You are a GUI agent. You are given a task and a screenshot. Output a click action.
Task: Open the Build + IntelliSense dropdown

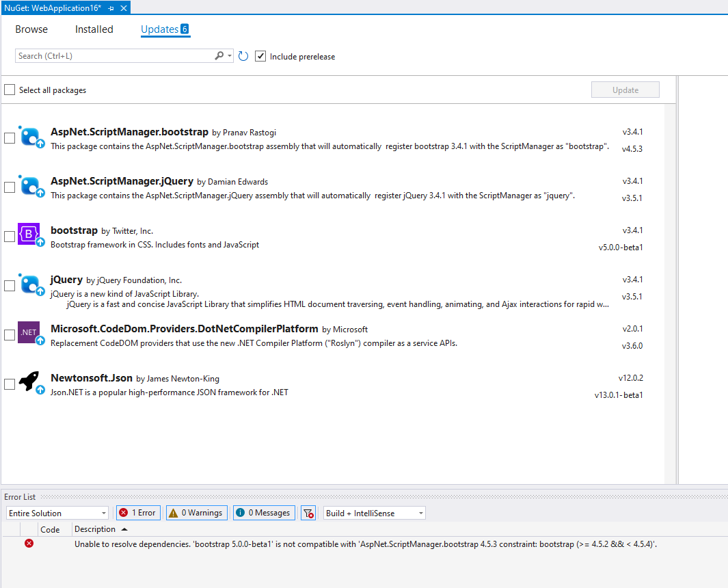[x=374, y=513]
